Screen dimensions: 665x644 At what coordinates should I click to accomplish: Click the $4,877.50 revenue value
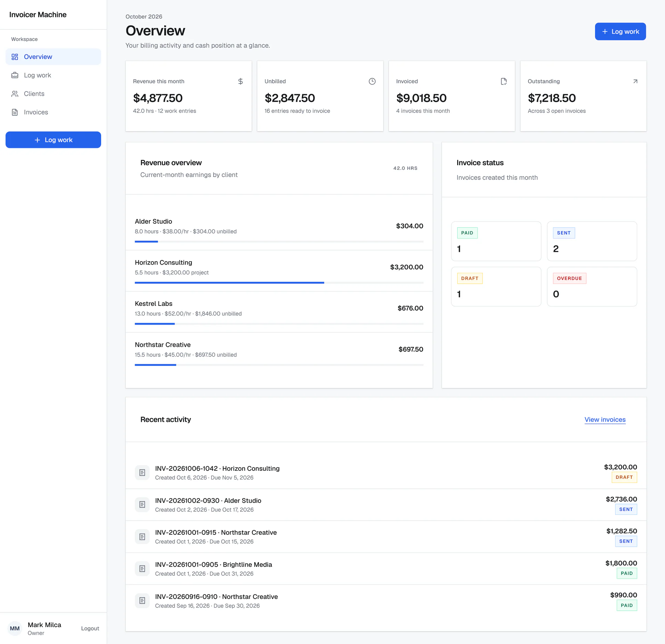click(158, 98)
